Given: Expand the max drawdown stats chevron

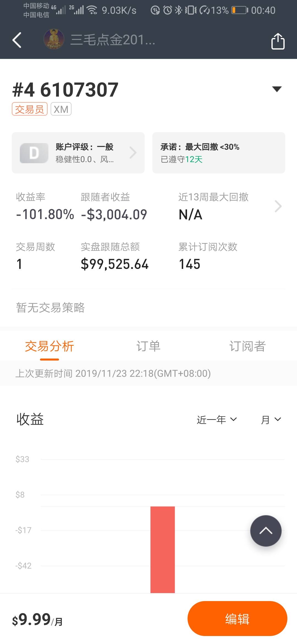Looking at the screenshot, I should pyautogui.click(x=278, y=206).
